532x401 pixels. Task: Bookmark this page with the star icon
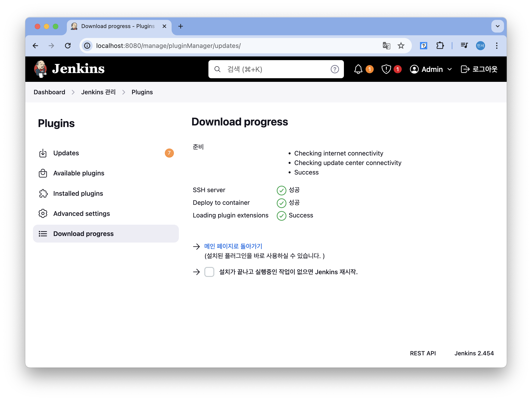coord(401,46)
